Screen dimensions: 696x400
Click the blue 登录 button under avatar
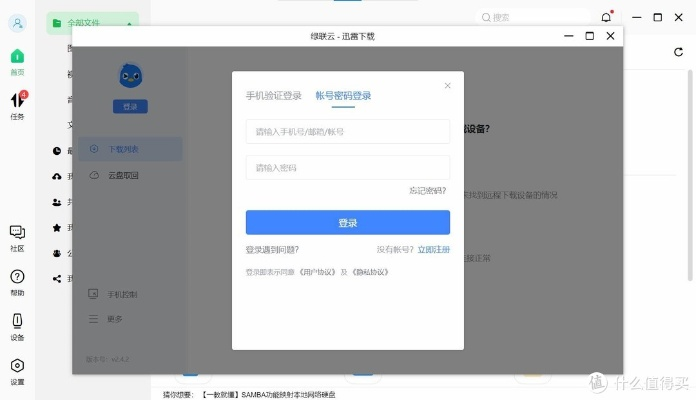point(130,107)
